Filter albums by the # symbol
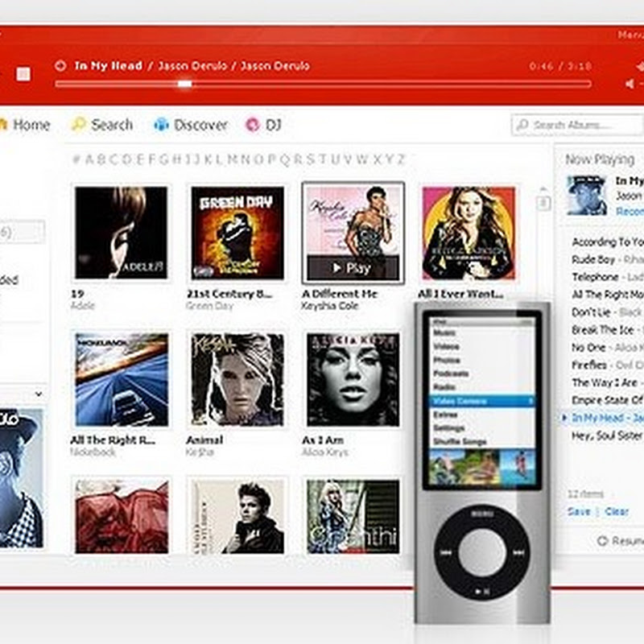The image size is (644, 644). [x=76, y=159]
